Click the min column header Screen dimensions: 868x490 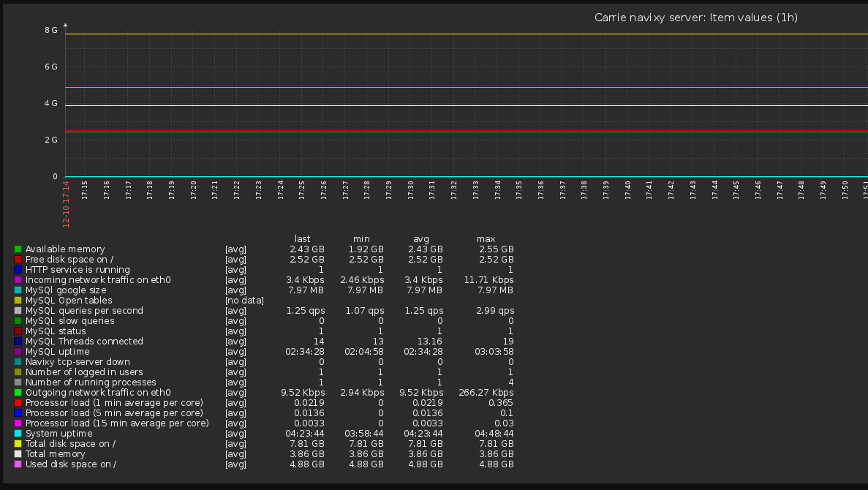coord(361,239)
